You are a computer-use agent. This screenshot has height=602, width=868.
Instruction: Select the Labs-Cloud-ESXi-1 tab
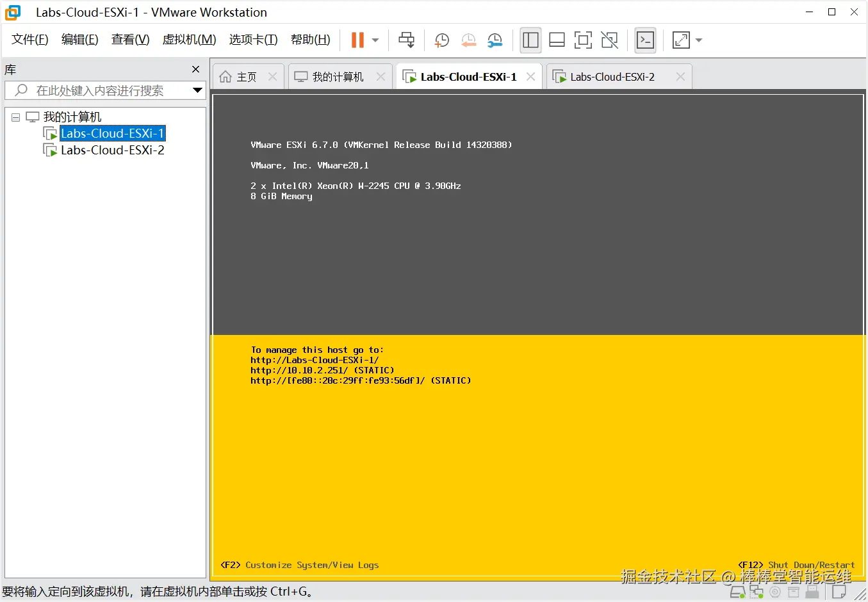coord(468,77)
